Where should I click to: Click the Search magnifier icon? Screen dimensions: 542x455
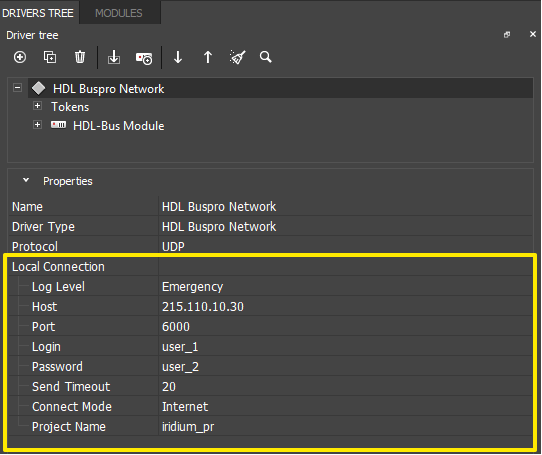click(265, 57)
